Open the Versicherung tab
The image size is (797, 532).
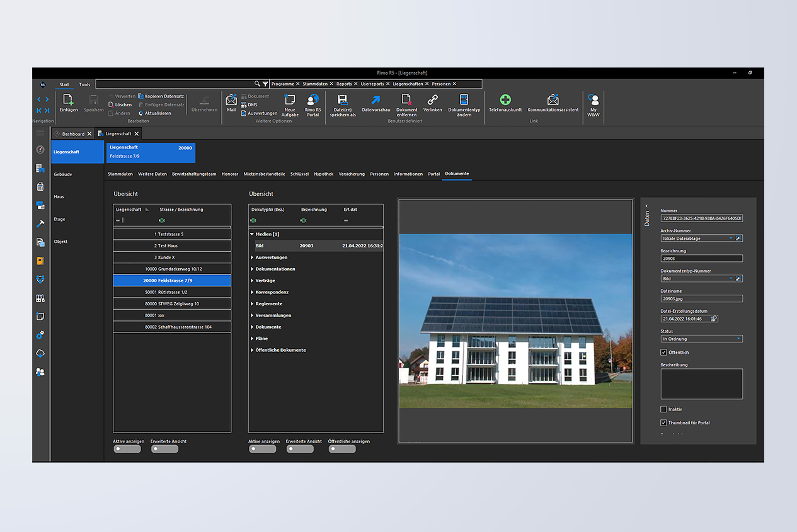352,174
